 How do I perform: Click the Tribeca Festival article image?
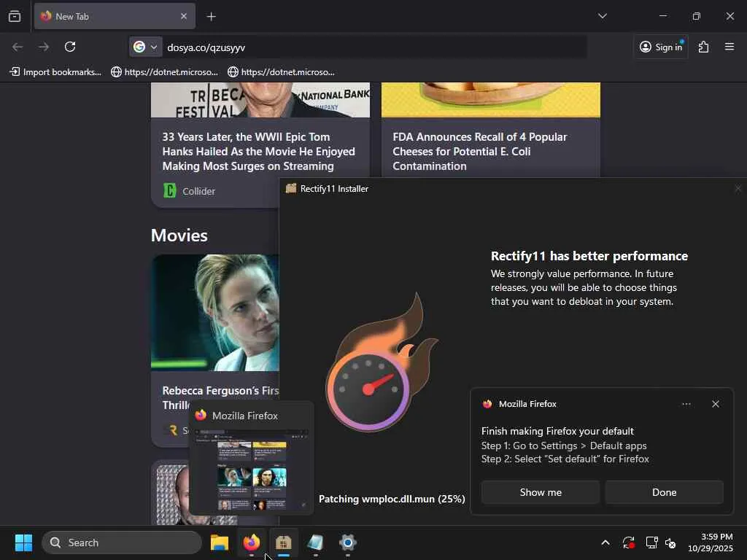(x=260, y=100)
